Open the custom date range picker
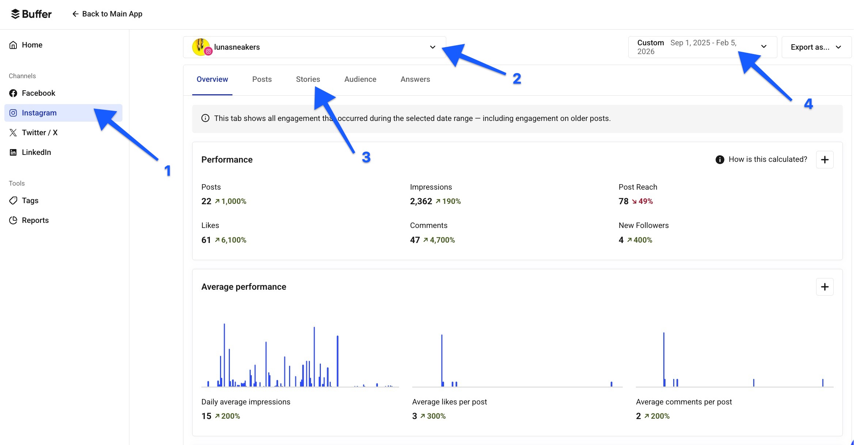 click(702, 47)
